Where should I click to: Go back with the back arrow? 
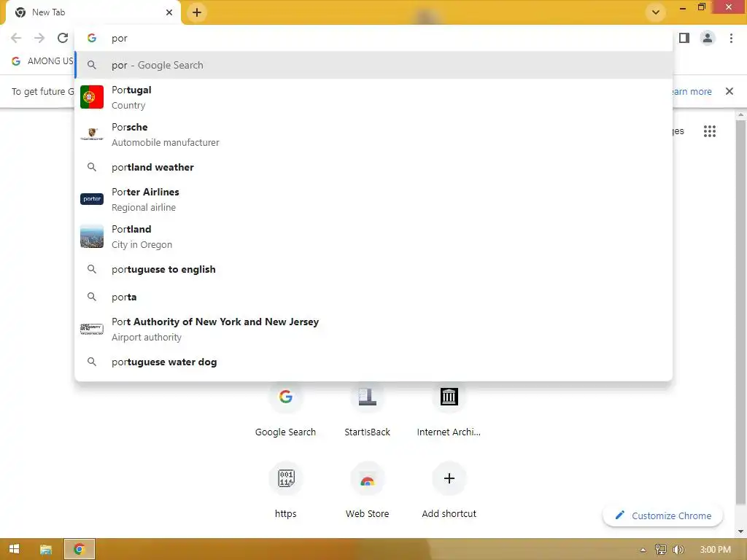(16, 38)
